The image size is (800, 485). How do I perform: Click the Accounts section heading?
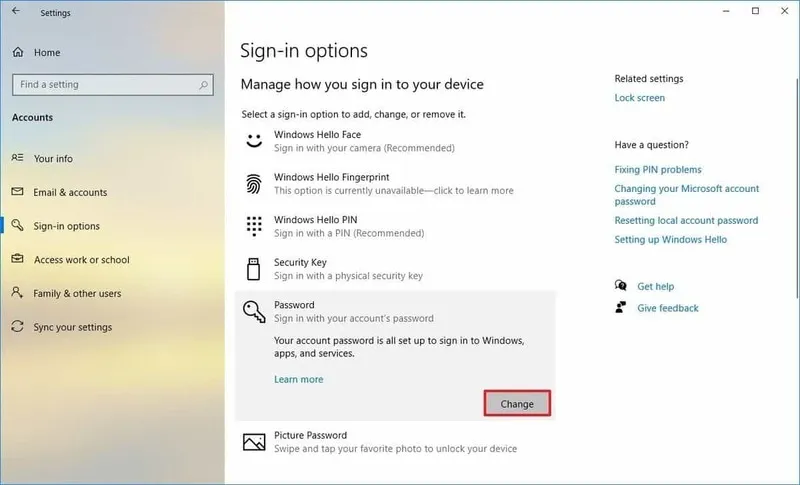(32, 117)
